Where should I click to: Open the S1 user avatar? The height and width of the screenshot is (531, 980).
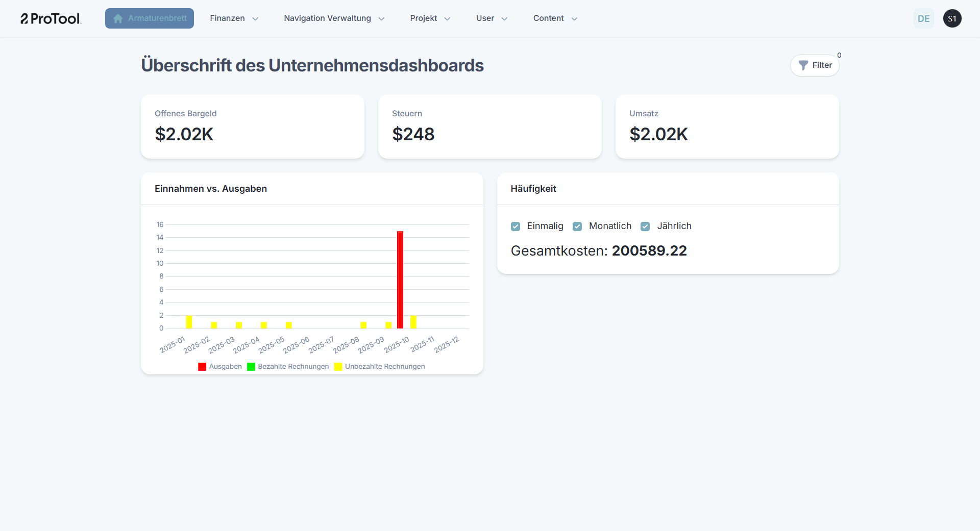point(952,19)
